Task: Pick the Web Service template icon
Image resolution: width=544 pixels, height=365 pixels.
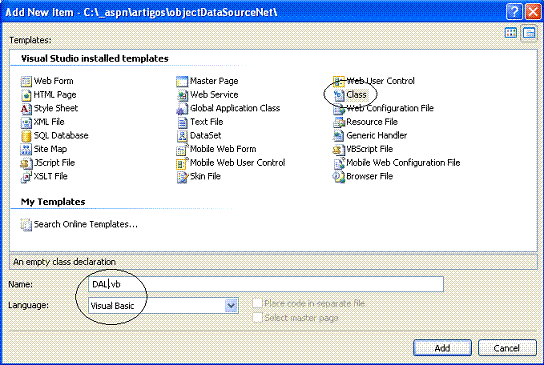Action: point(182,95)
